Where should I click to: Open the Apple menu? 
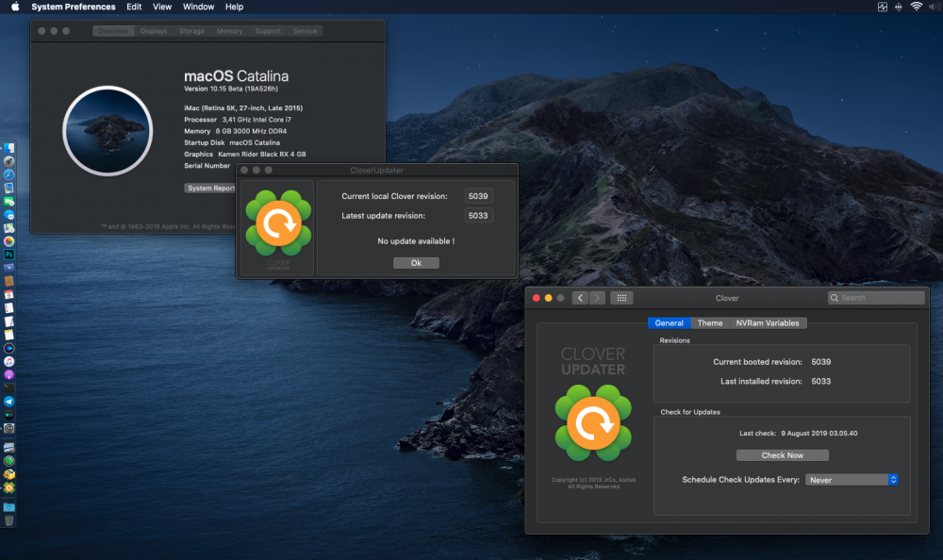click(x=15, y=7)
